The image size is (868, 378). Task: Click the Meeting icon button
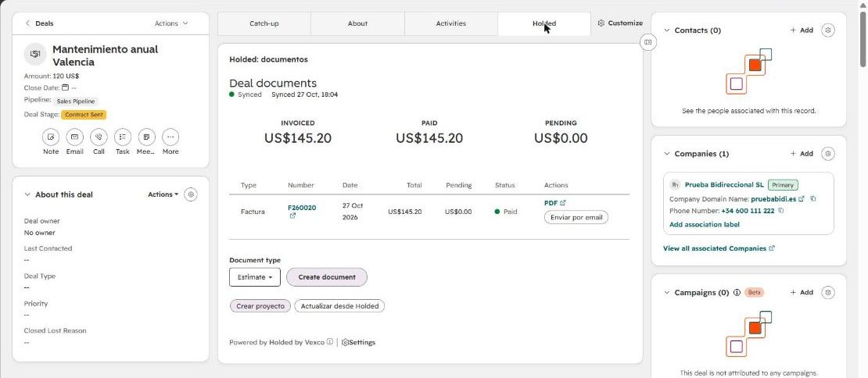coord(147,137)
